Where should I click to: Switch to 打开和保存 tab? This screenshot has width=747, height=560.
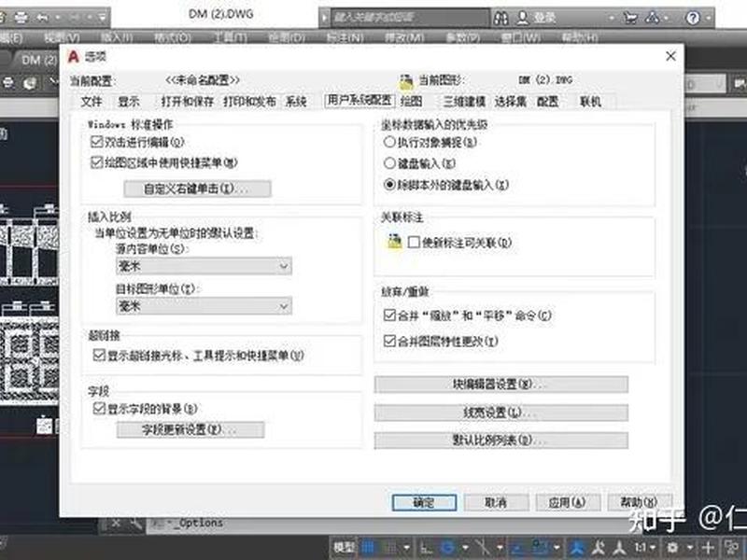point(188,101)
